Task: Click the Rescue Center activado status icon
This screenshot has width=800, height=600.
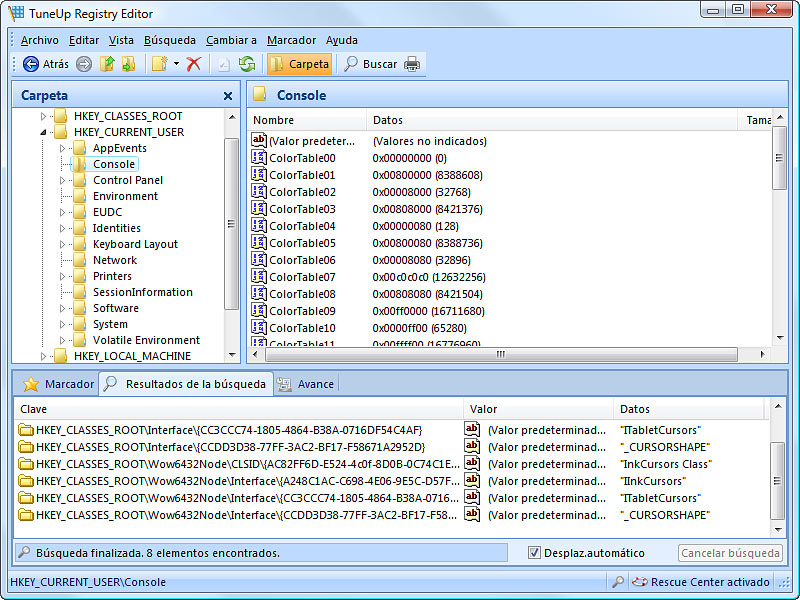Action: pos(641,582)
